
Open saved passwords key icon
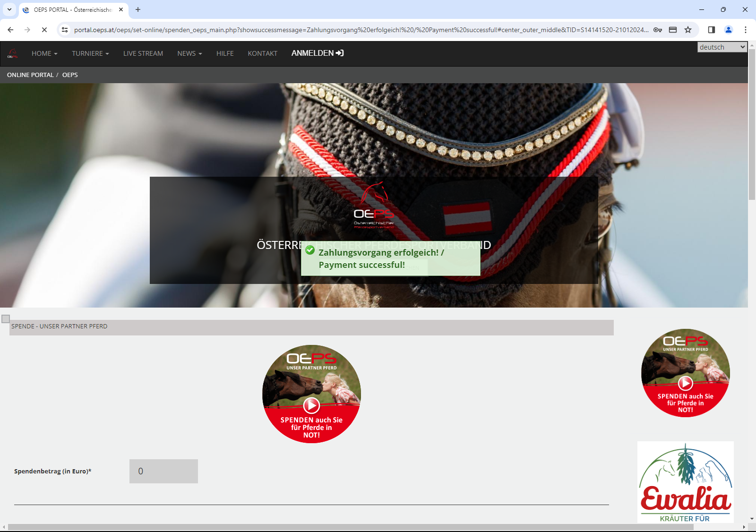(x=658, y=30)
